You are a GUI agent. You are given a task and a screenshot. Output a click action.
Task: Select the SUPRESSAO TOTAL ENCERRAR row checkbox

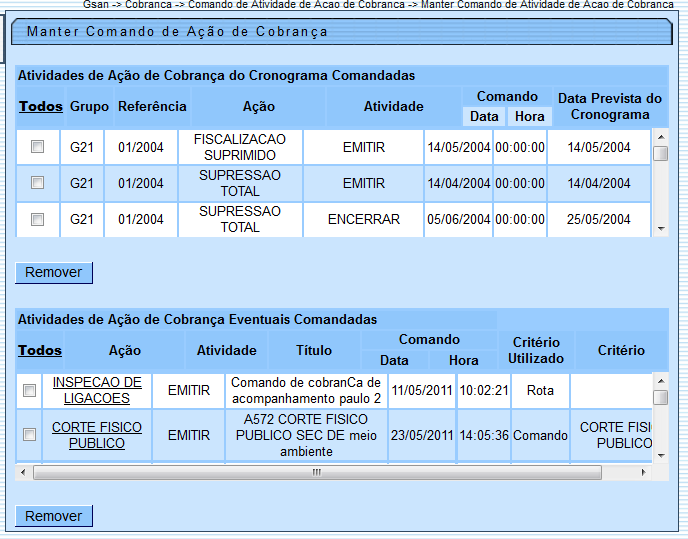click(38, 219)
